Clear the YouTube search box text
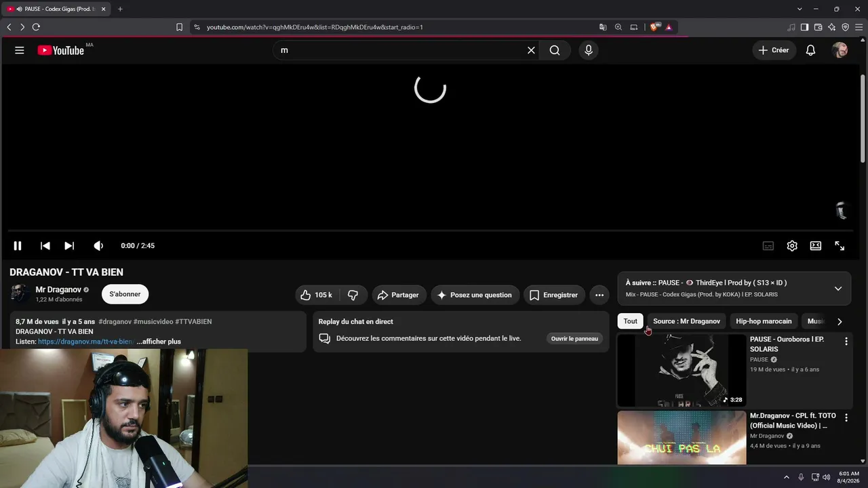This screenshot has width=868, height=488. [x=531, y=50]
